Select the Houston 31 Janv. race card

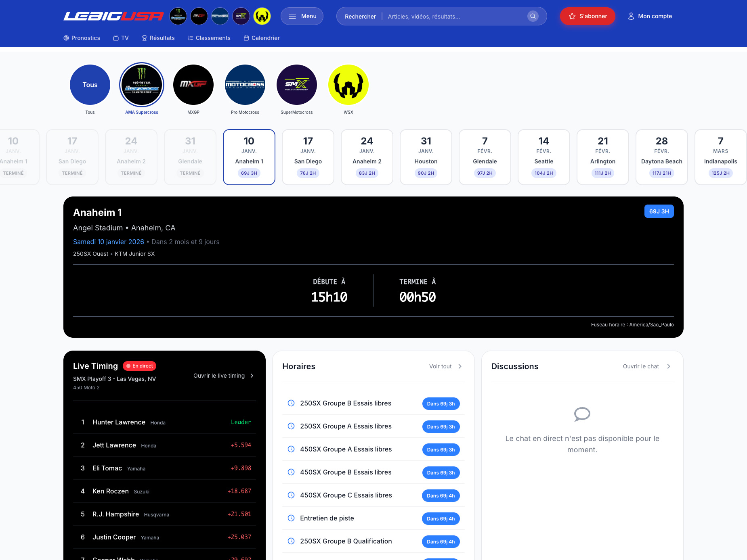pyautogui.click(x=426, y=157)
